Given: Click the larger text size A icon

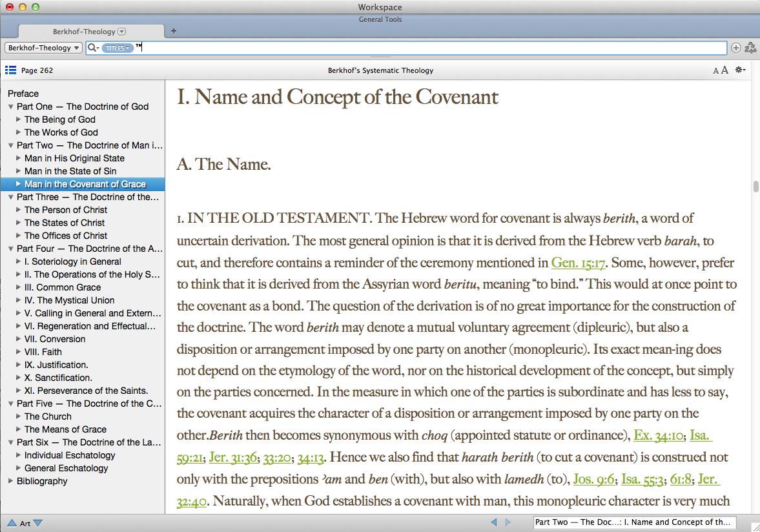Looking at the screenshot, I should (x=724, y=70).
